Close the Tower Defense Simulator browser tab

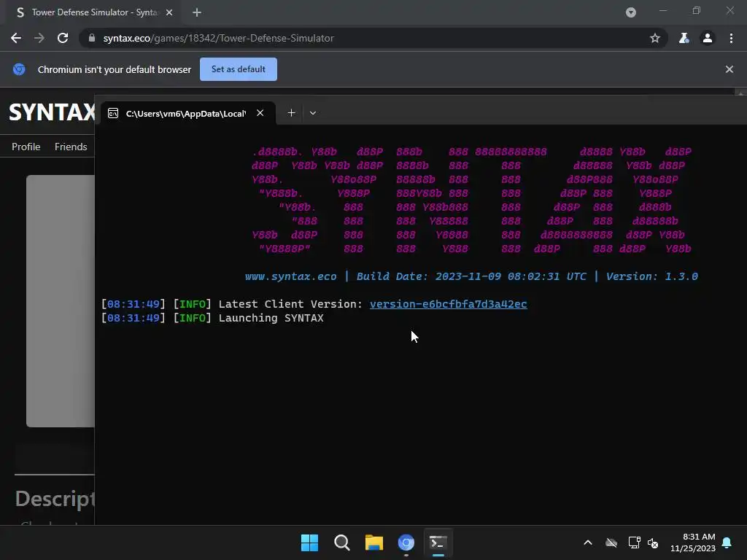(x=169, y=12)
